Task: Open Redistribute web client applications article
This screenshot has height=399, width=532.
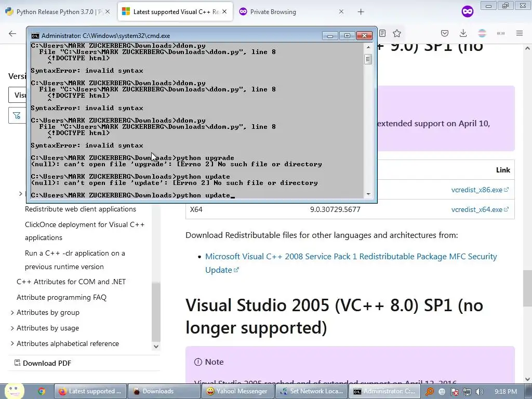Action: point(81,209)
